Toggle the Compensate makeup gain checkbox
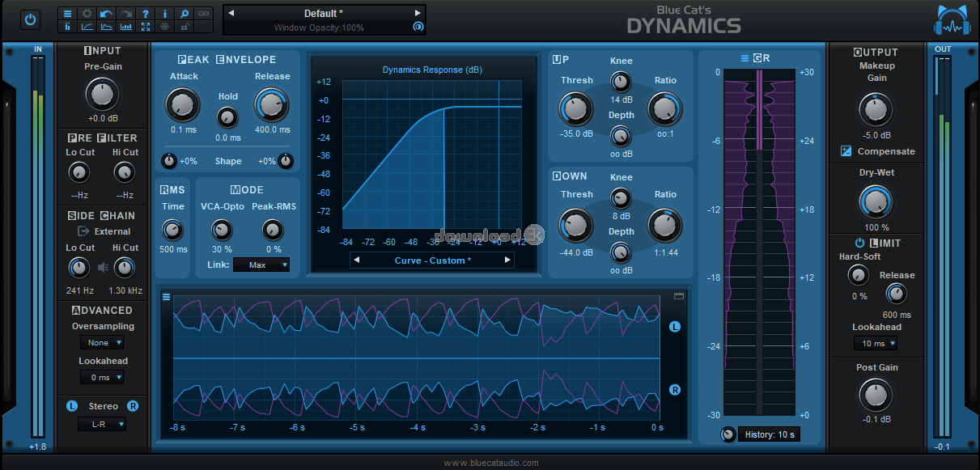 (x=846, y=151)
